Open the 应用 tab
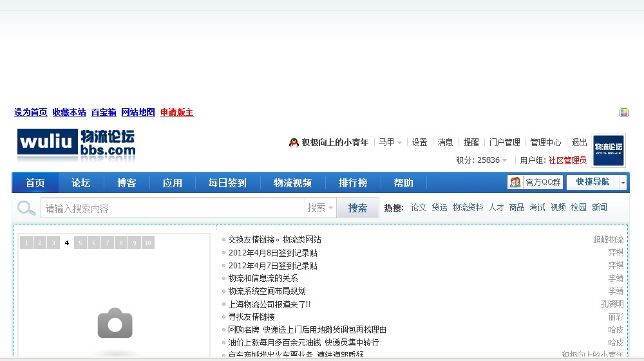Screen dimensions: 644x361 172,183
